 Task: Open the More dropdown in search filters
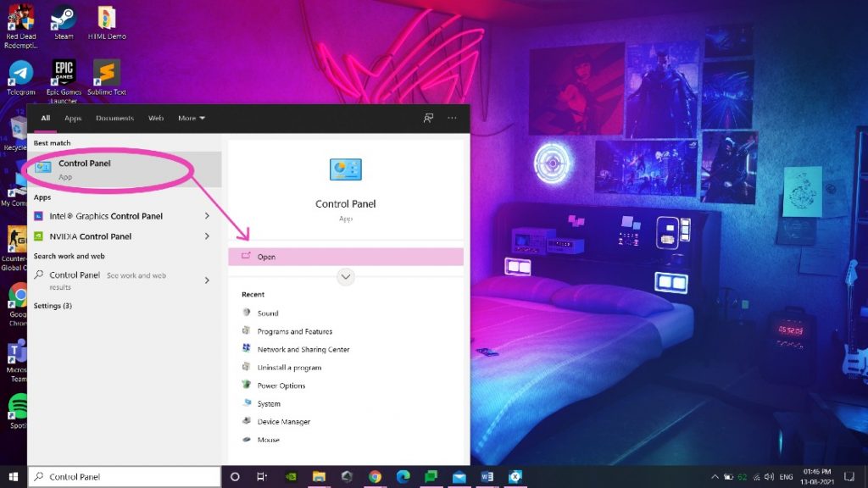(190, 118)
